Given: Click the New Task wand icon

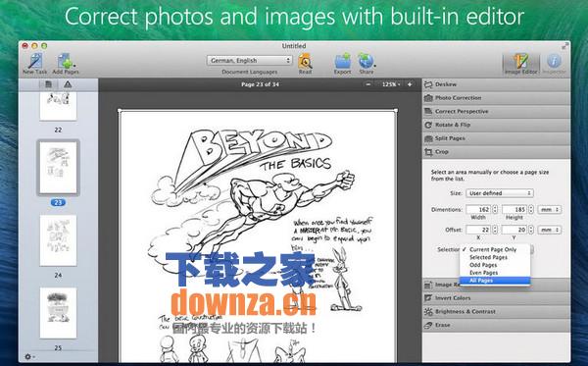Looking at the screenshot, I should pyautogui.click(x=35, y=61).
